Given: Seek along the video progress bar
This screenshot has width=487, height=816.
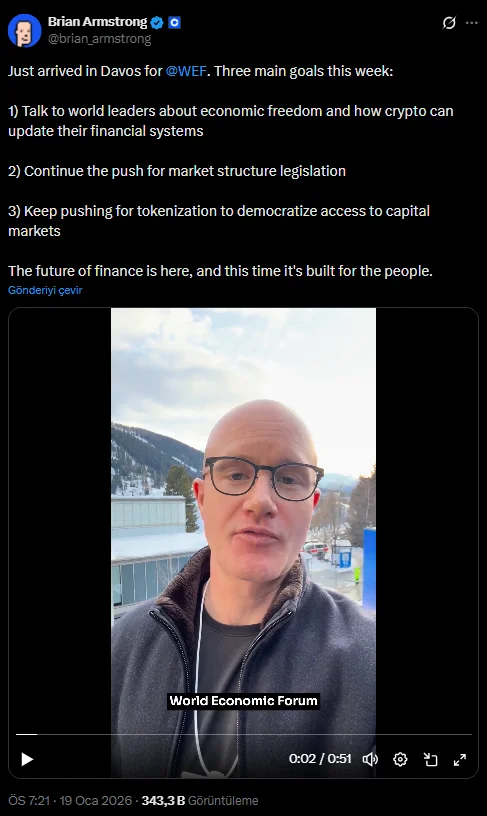Looking at the screenshot, I should (x=244, y=734).
